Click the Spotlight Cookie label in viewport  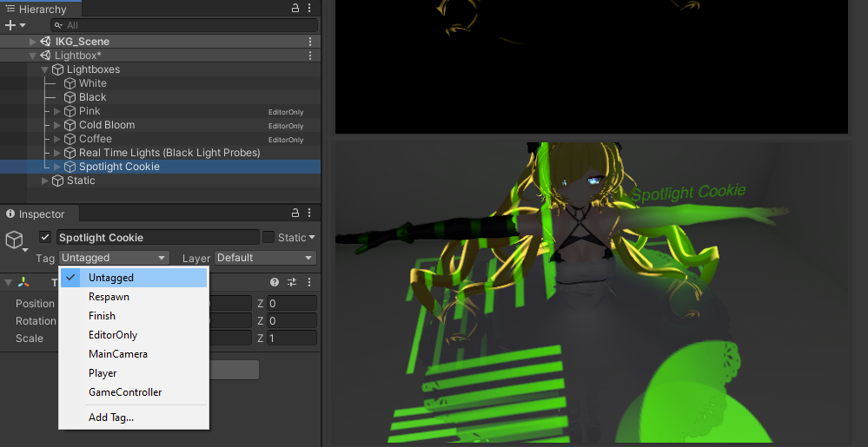click(x=688, y=193)
